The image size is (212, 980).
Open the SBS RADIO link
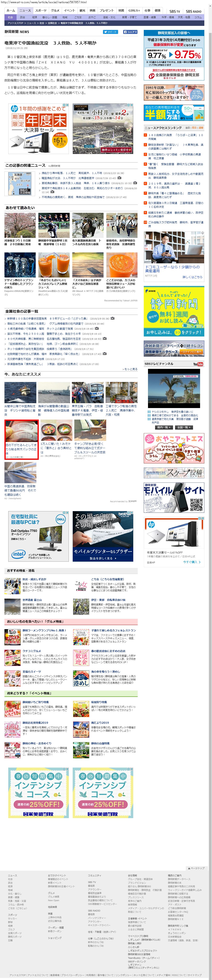tap(193, 11)
